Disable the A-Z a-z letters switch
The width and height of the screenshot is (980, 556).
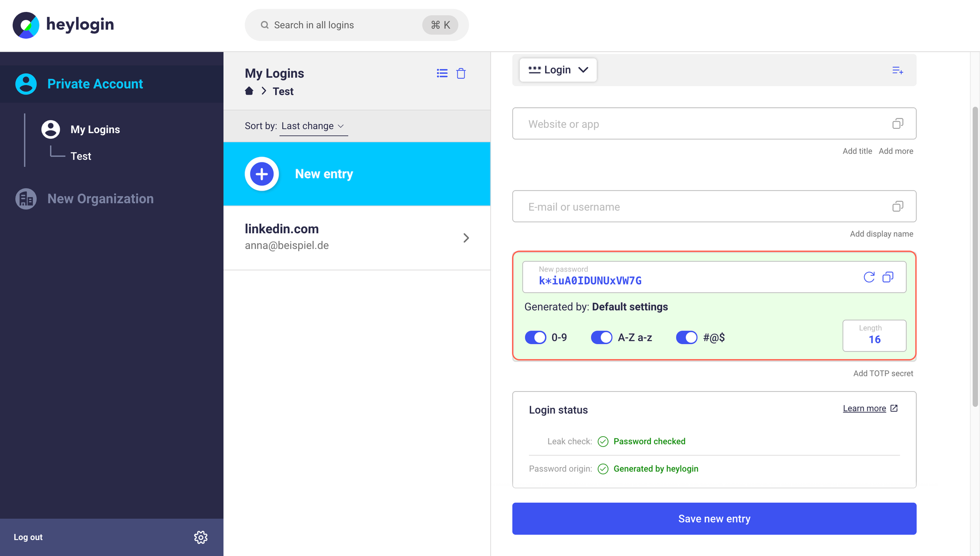(x=601, y=337)
